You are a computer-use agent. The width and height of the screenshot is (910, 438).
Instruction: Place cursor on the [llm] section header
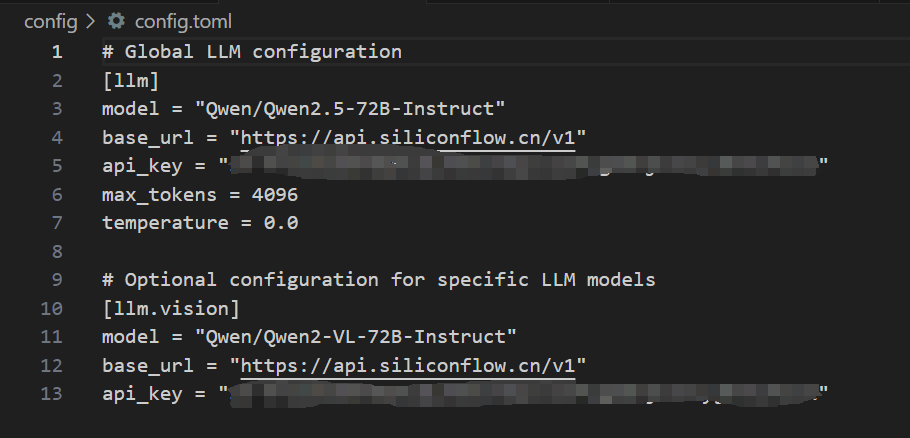point(131,80)
